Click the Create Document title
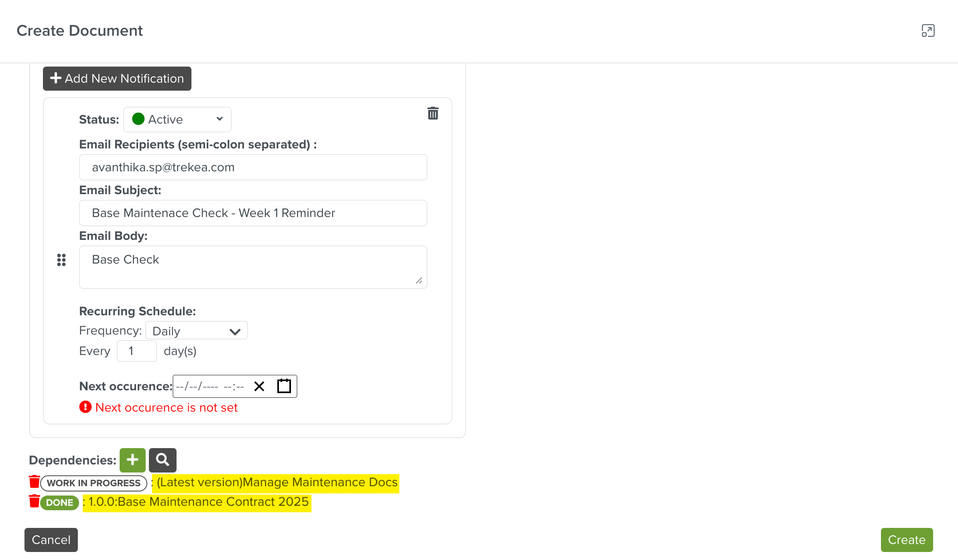 click(x=80, y=30)
